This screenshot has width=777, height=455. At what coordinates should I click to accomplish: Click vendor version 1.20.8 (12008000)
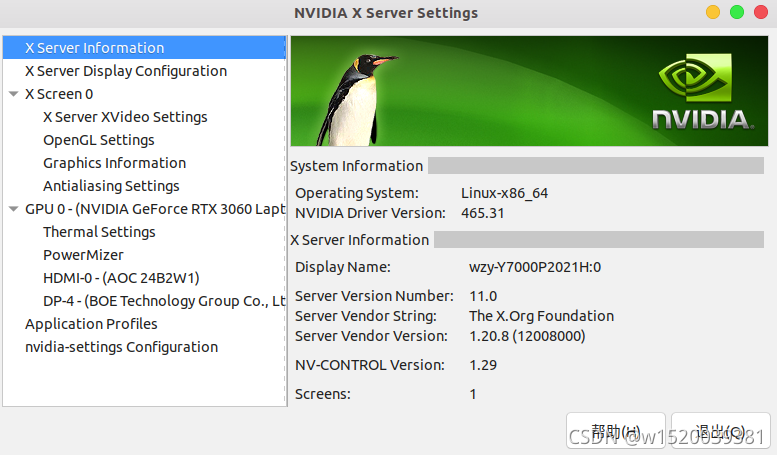[527, 336]
